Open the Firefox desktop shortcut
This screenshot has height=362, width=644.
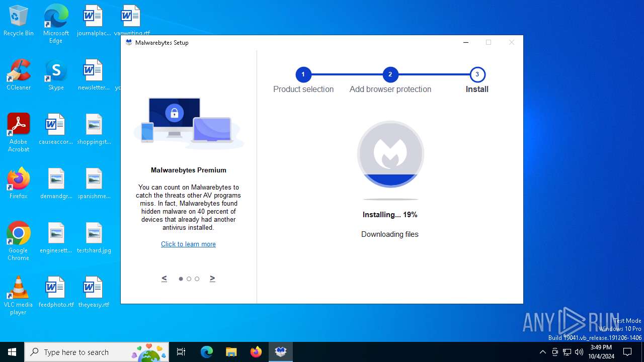pyautogui.click(x=19, y=184)
